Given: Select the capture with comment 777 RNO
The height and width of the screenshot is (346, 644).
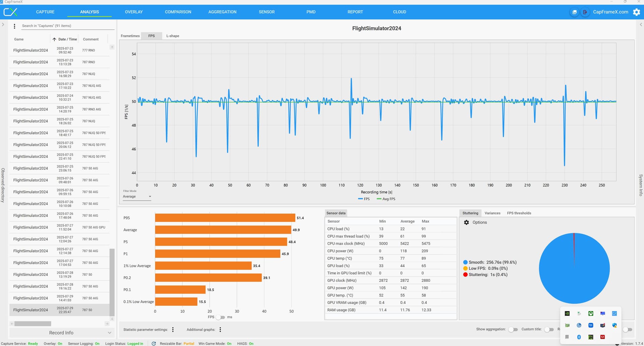Looking at the screenshot, I should point(60,50).
